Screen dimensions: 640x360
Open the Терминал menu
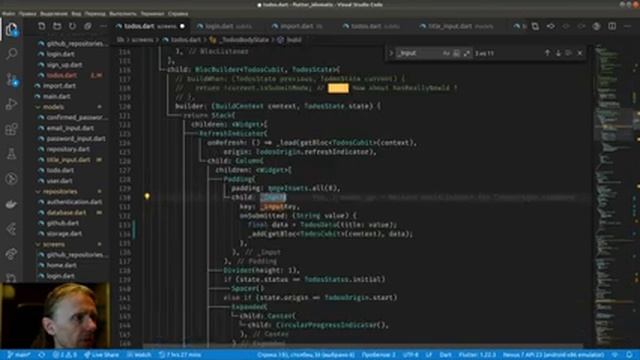point(152,13)
